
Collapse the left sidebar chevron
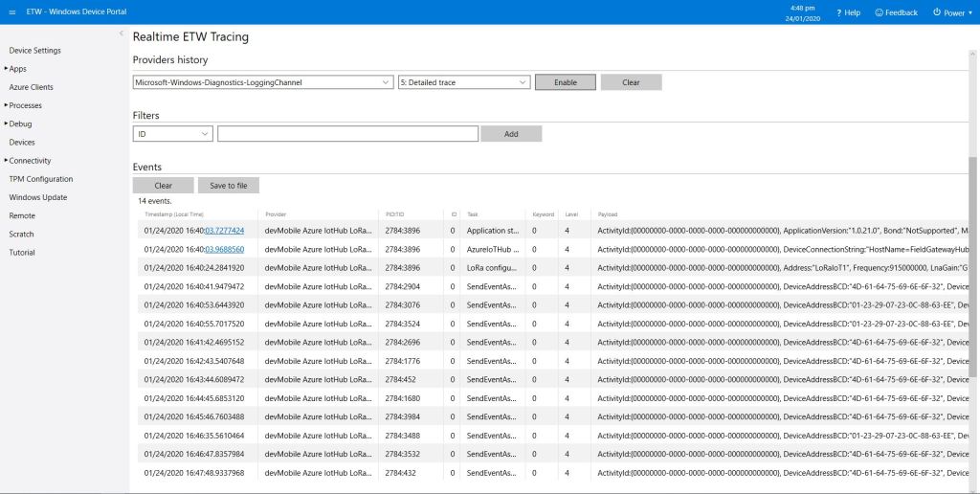[121, 34]
